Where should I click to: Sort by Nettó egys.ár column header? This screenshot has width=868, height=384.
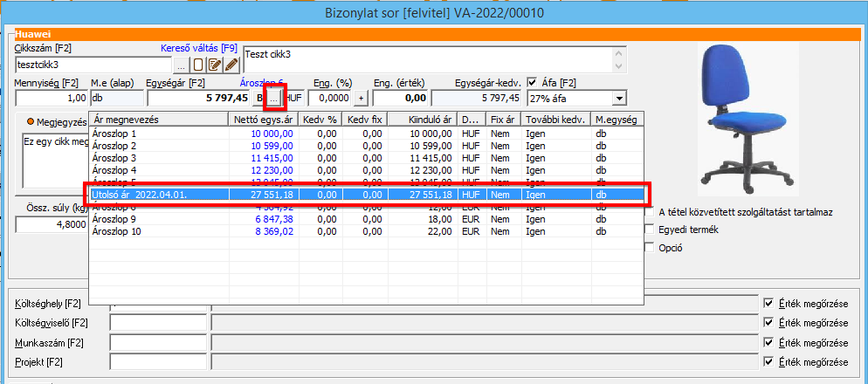262,120
